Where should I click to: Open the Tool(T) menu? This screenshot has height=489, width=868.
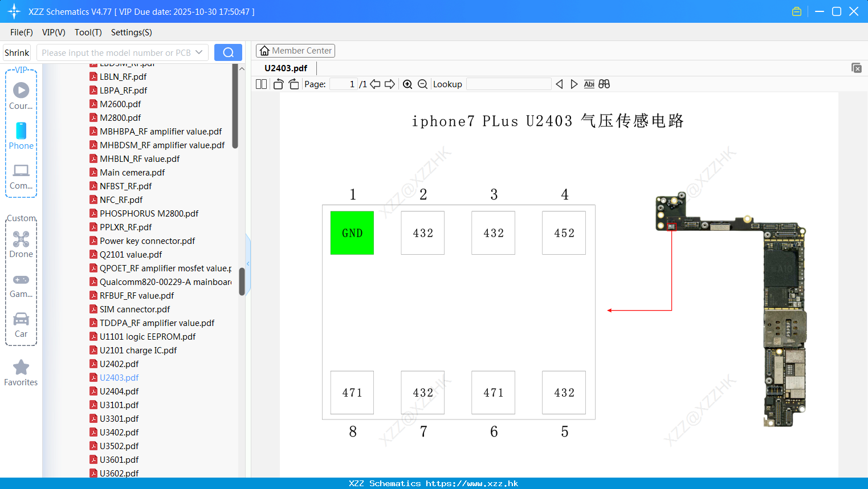(x=88, y=32)
